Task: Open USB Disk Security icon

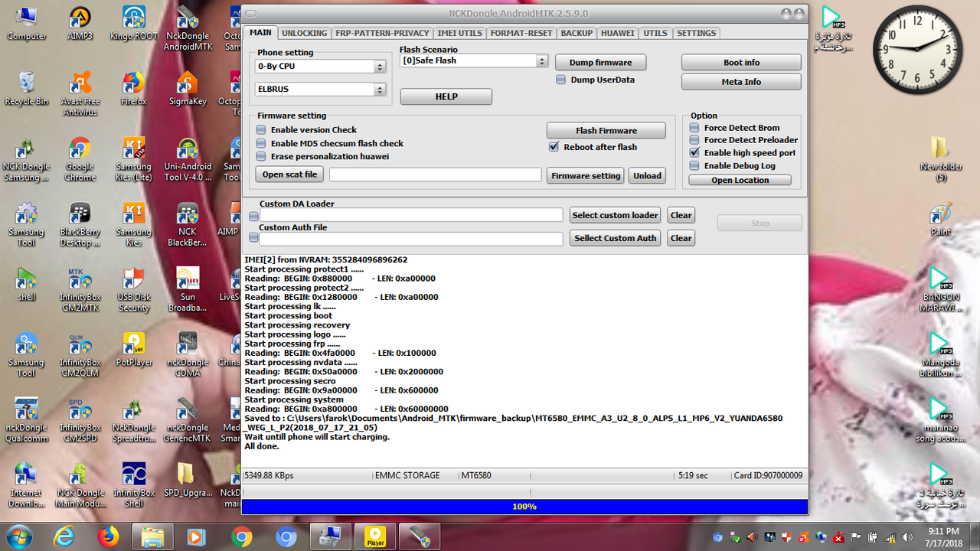Action: coord(134,289)
